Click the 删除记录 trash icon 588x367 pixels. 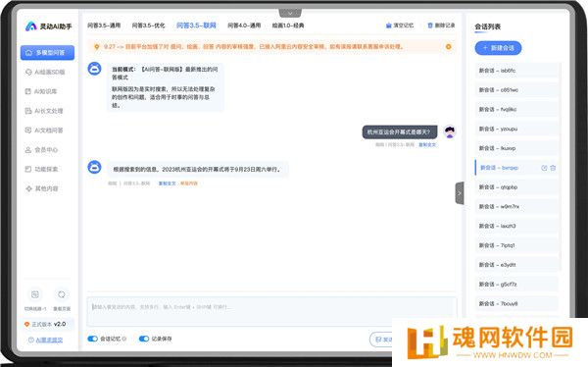(430, 26)
